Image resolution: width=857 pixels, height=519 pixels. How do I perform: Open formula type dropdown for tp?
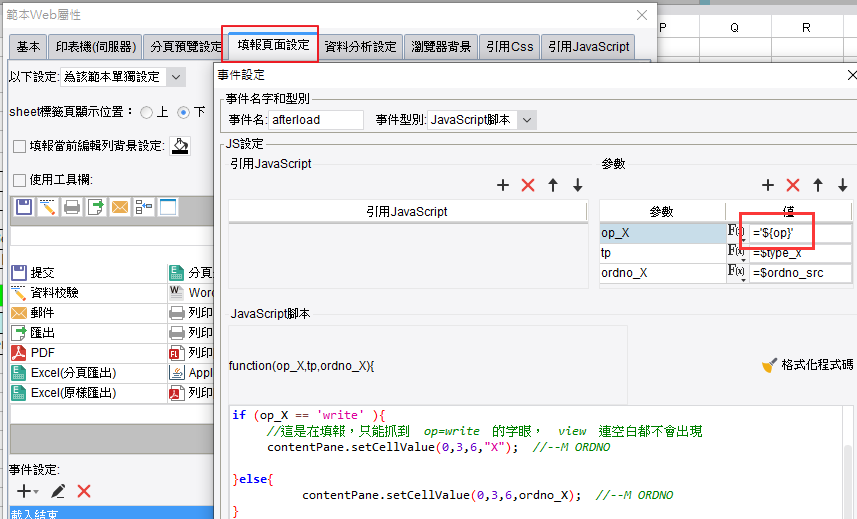(x=737, y=253)
